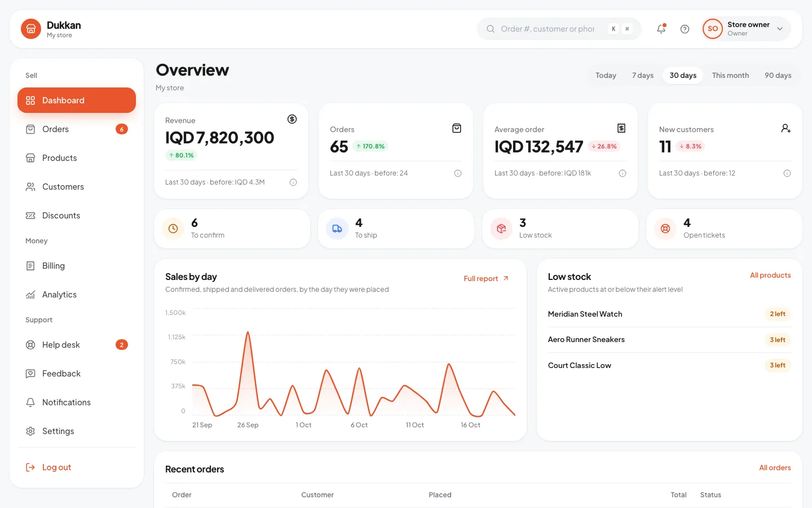Open the notifications bell in header
Viewport: 812px width, 508px height.
click(661, 29)
